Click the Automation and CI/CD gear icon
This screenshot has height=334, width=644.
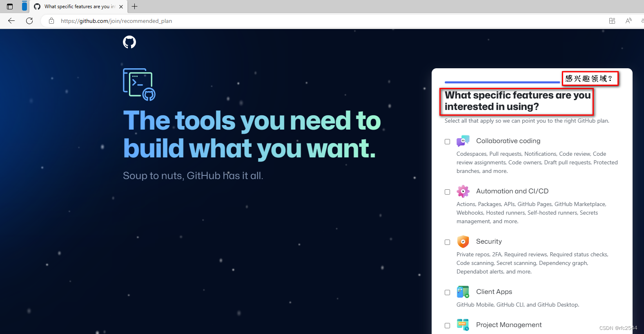(x=463, y=191)
